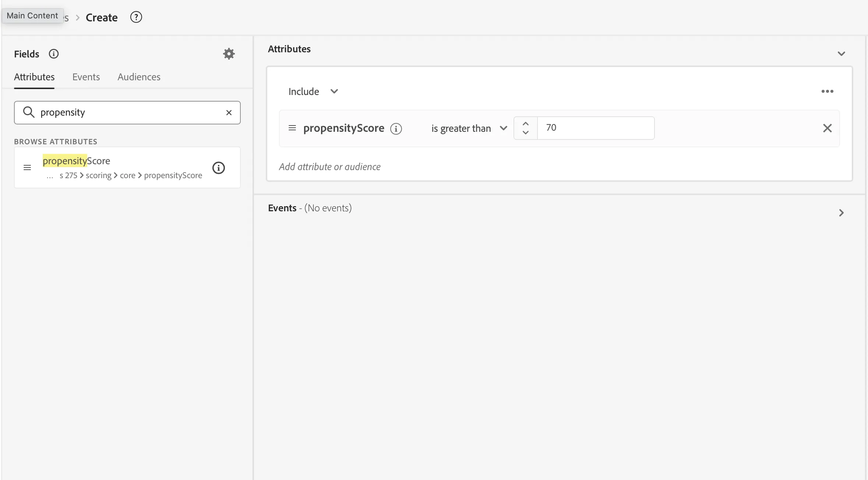Show info for the propensityScore rule
Viewport: 868px width, 480px height.
[x=396, y=128]
